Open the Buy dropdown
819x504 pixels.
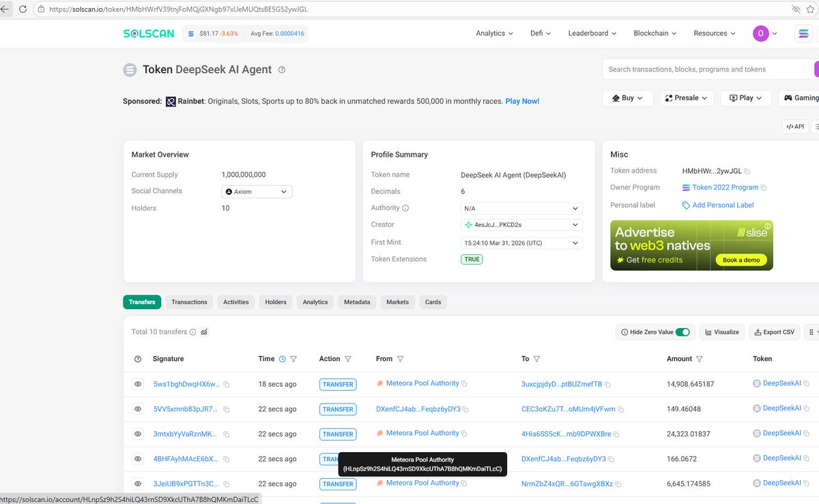[628, 98]
